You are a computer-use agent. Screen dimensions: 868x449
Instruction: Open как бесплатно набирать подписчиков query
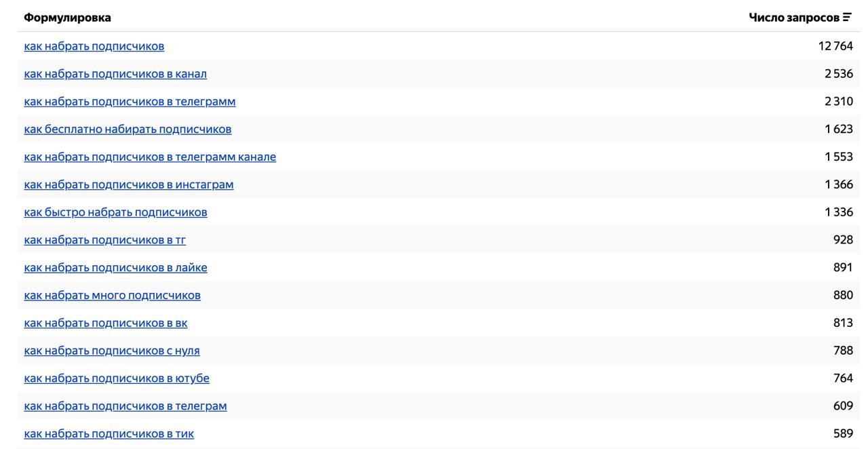pos(127,130)
